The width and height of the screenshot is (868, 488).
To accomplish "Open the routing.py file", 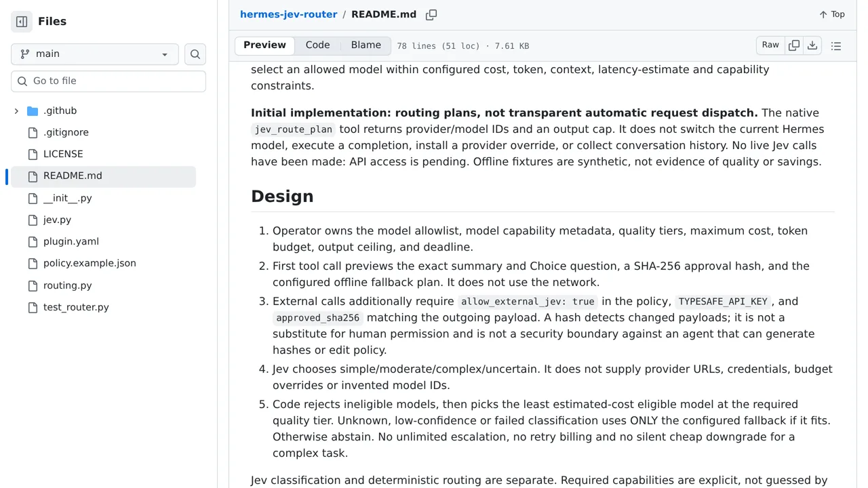I will (x=67, y=285).
